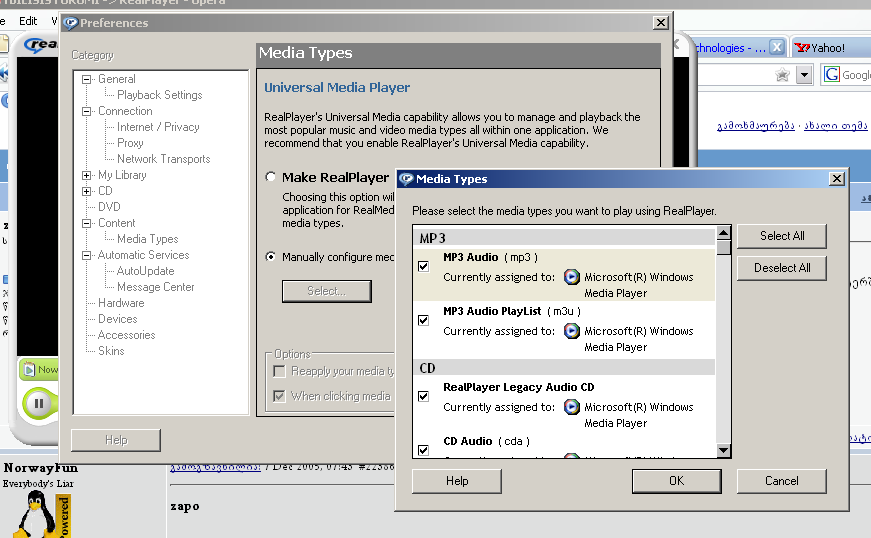Click RealPlayer icon in Preferences title bar

tap(70, 23)
